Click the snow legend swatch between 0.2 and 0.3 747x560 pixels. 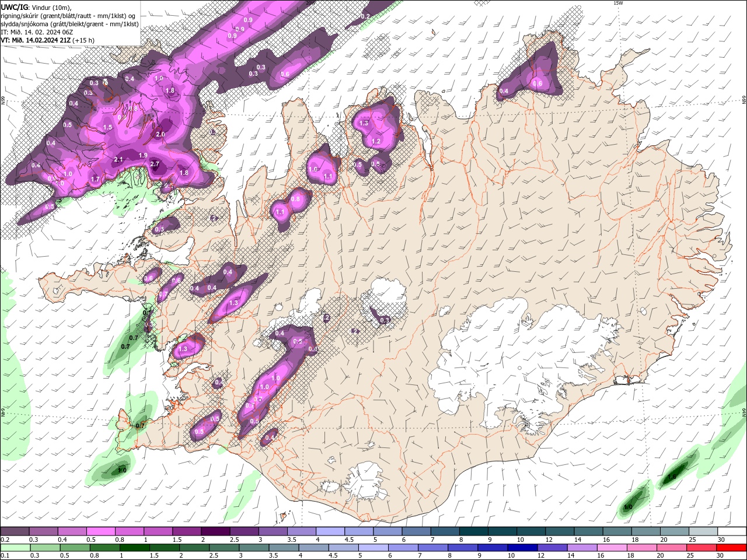(x=15, y=531)
